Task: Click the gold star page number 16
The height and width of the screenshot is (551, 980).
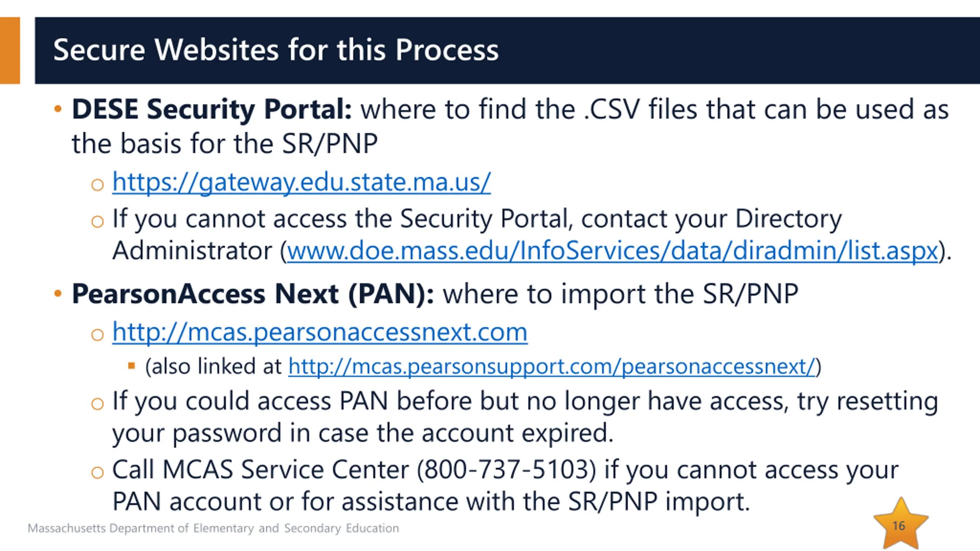Action: [900, 525]
